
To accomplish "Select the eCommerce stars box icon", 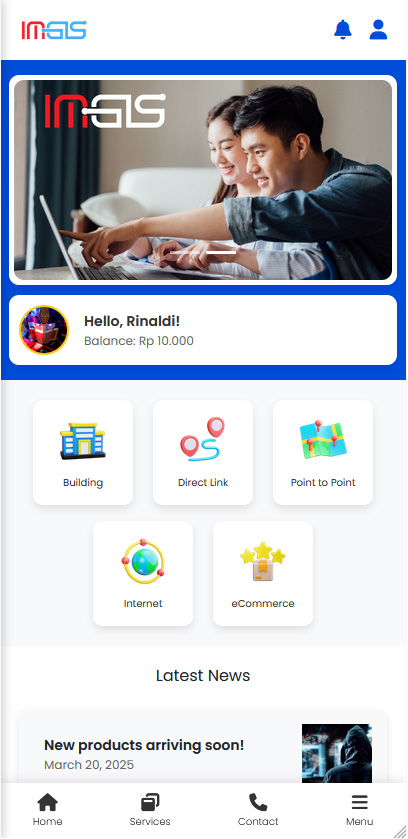I will [x=263, y=561].
